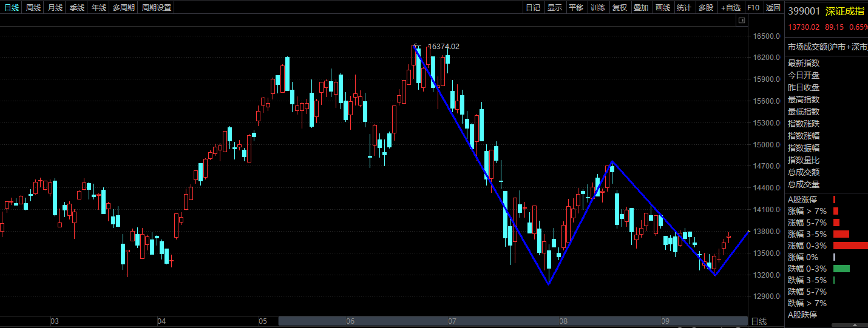Click the 日记 toolbar button
Image resolution: width=868 pixels, height=328 pixels.
[x=533, y=7]
